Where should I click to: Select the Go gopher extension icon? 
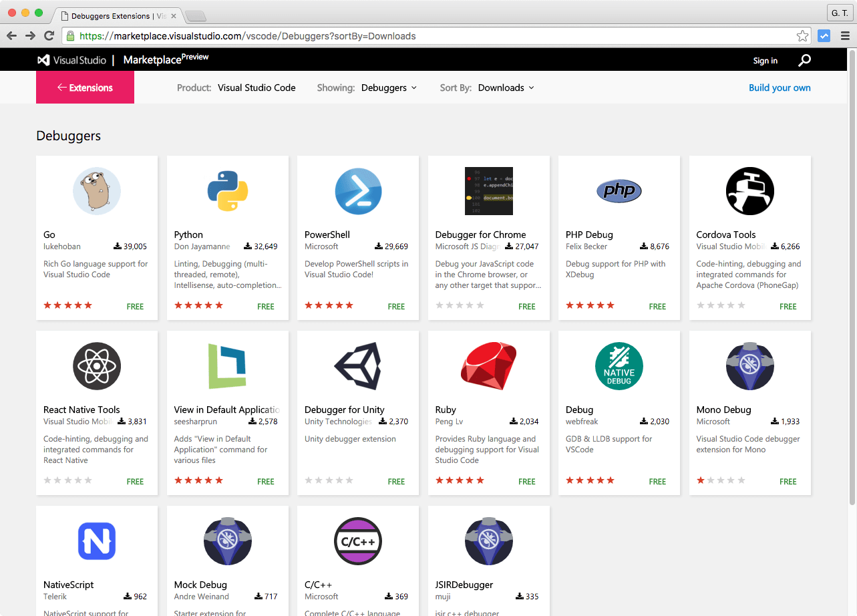pos(96,191)
